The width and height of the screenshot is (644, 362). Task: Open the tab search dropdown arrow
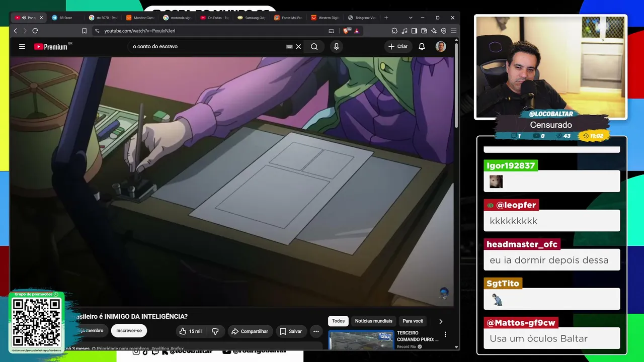pos(411,18)
